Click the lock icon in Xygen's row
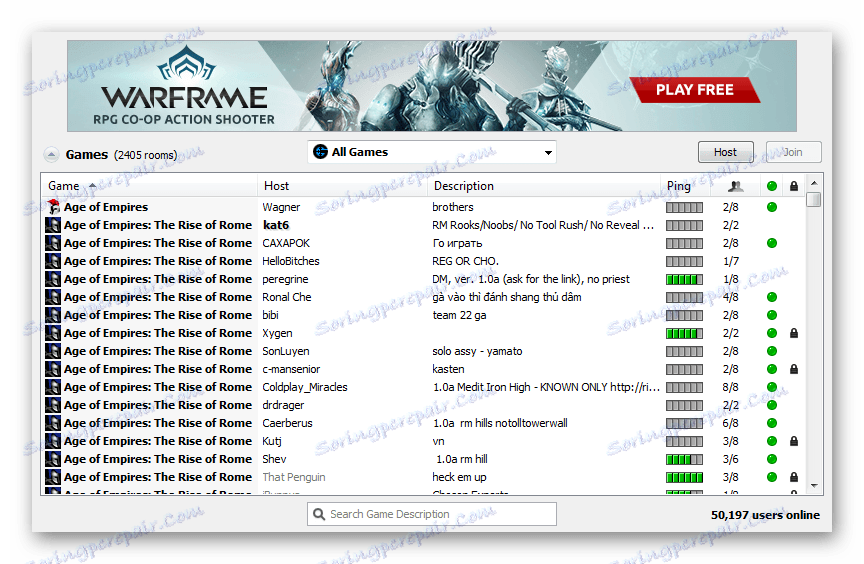Image resolution: width=864 pixels, height=564 pixels. point(794,333)
